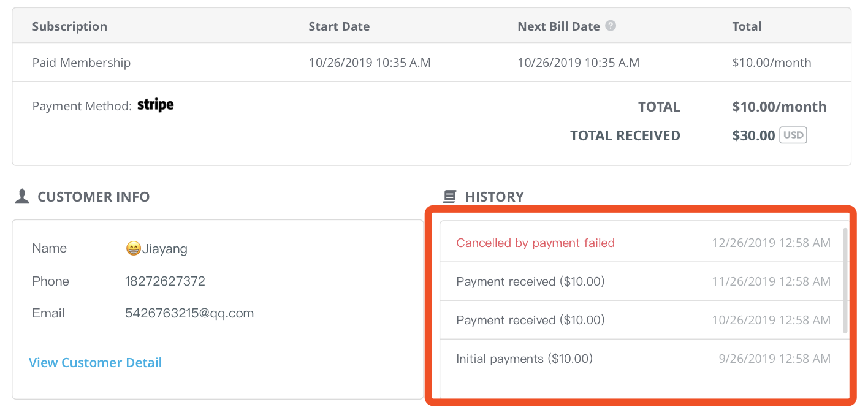
Task: Click the emoji next to Jiayang
Action: click(x=133, y=248)
